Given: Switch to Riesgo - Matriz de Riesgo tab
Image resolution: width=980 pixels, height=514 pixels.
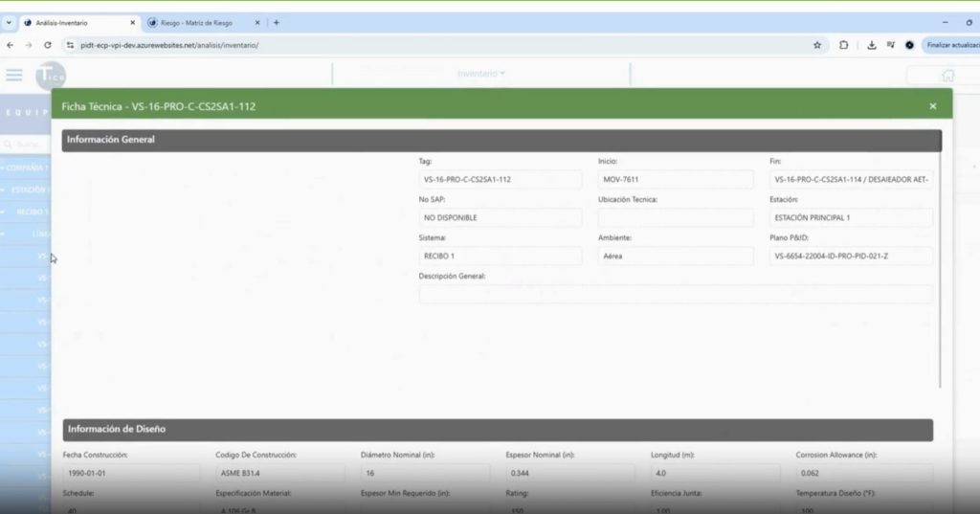Looking at the screenshot, I should click(x=201, y=22).
